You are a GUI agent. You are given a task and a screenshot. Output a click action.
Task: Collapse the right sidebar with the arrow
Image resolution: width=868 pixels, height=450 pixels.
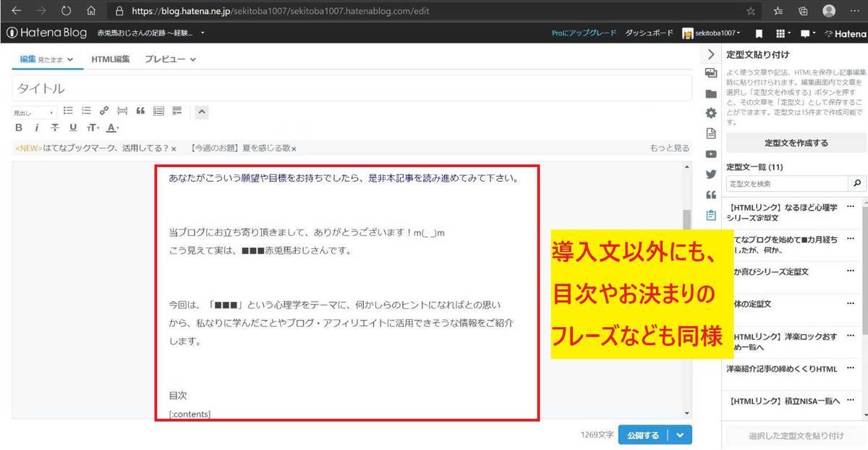click(710, 54)
